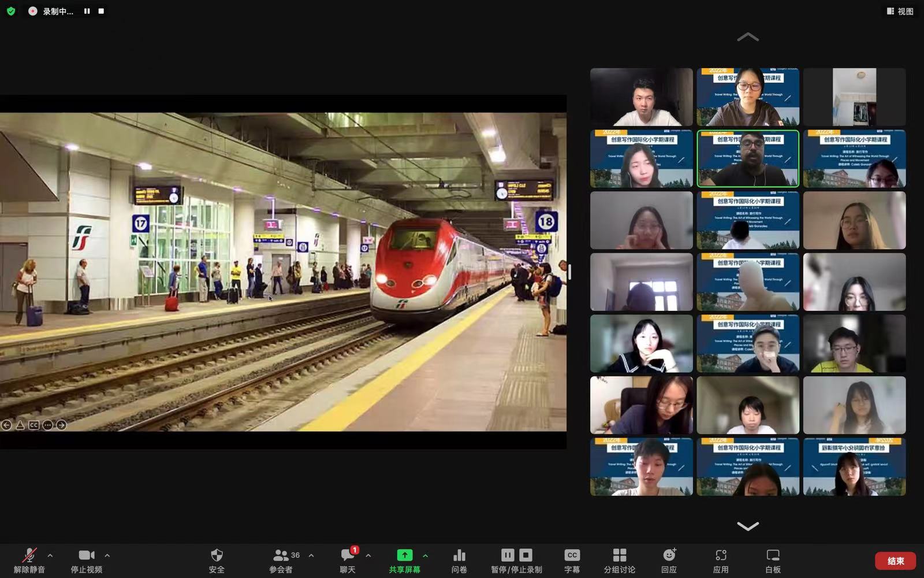Click the panel divider handle beside the shared slide
The height and width of the screenshot is (578, 924).
point(569,272)
